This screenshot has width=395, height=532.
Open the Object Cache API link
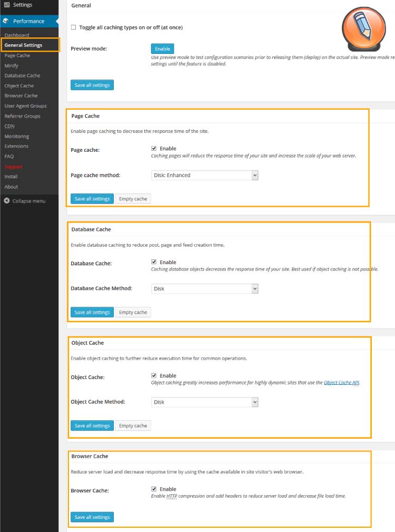pyautogui.click(x=341, y=382)
